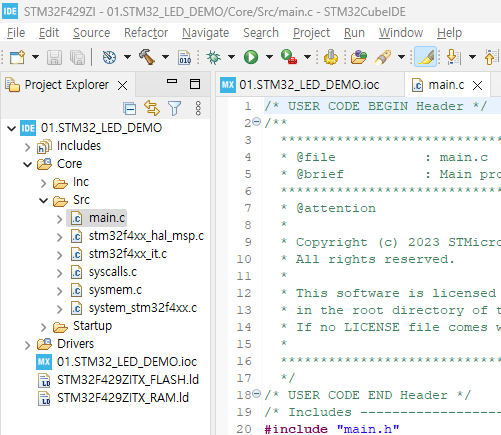The height and width of the screenshot is (435, 501).
Task: Collapse the comment fold at line 2
Action: pos(256,122)
